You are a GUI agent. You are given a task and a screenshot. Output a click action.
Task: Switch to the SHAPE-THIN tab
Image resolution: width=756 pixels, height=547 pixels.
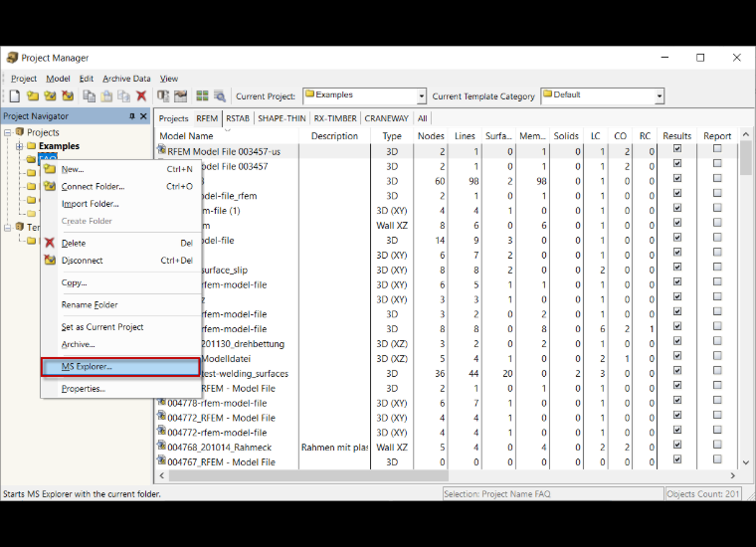[282, 118]
